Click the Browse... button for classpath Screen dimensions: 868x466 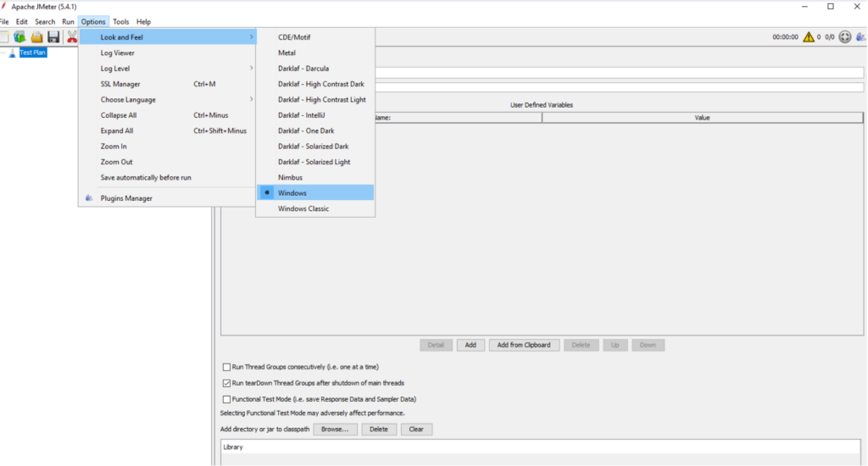pyautogui.click(x=335, y=430)
